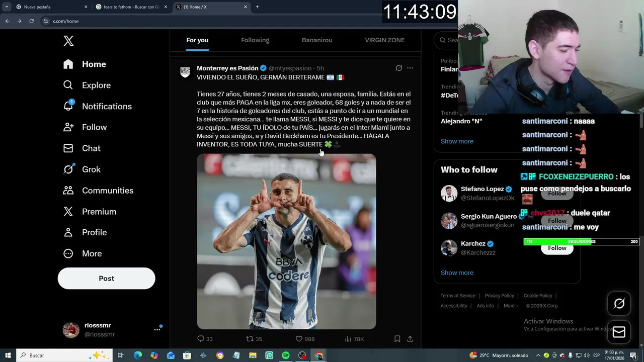Screen dimensions: 644x362
Task: Open Sergio Kun Aguero profile suggestion
Action: (489, 217)
